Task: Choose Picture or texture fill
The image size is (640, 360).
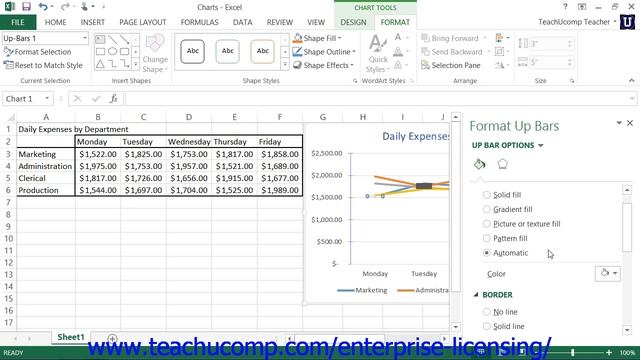Action: [x=487, y=224]
